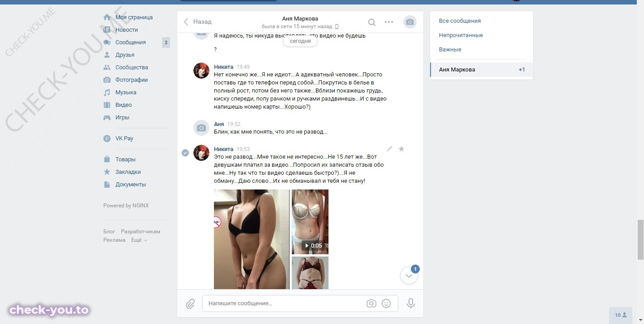This screenshot has width=644, height=324.
Task: Open the Реклама footer link
Action: click(x=115, y=240)
